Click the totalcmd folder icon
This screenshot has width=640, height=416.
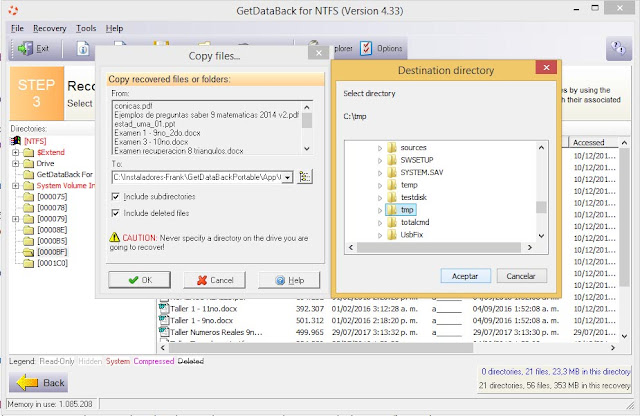[x=392, y=222]
